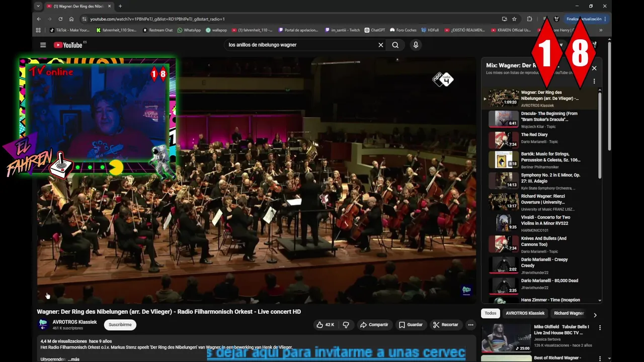Click the video player to pause

pyautogui.click(x=256, y=180)
